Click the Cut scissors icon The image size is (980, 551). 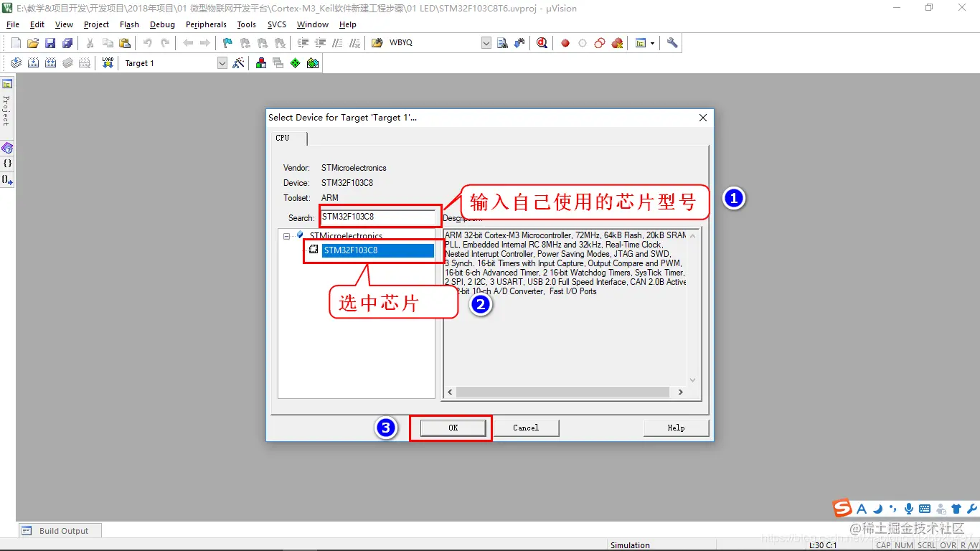pos(90,43)
